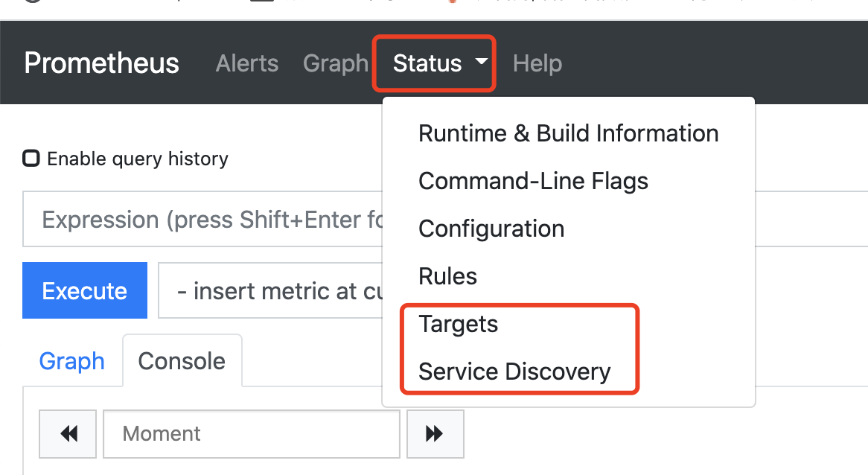Toggle the Status dropdown menu
The image size is (868, 475).
pyautogui.click(x=440, y=63)
